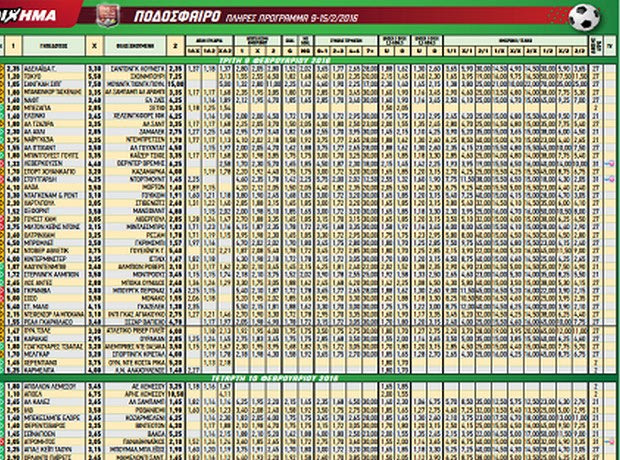The width and height of the screenshot is (620, 460).
Task: Click the ΠΟΔΟΣΦΑΙΡΟ title text
Action: point(177,17)
